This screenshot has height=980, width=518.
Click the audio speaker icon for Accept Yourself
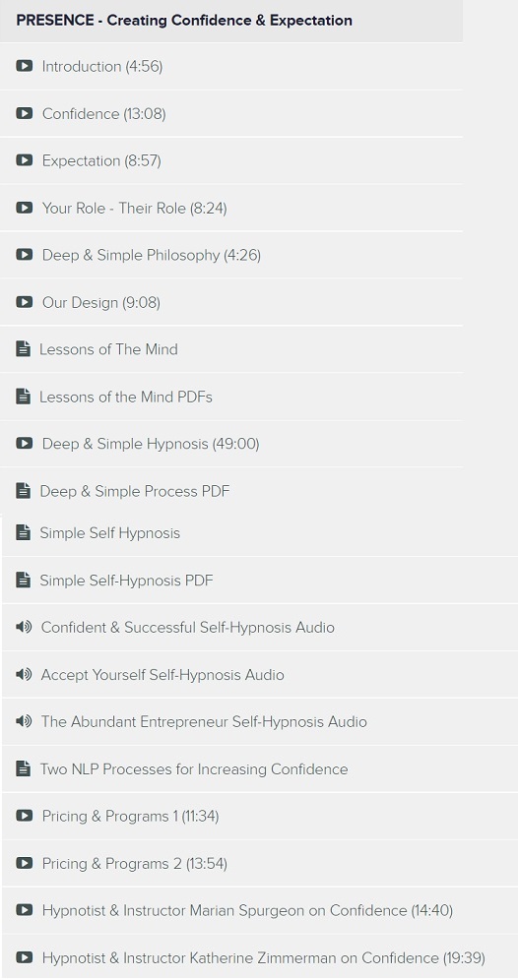pos(24,674)
